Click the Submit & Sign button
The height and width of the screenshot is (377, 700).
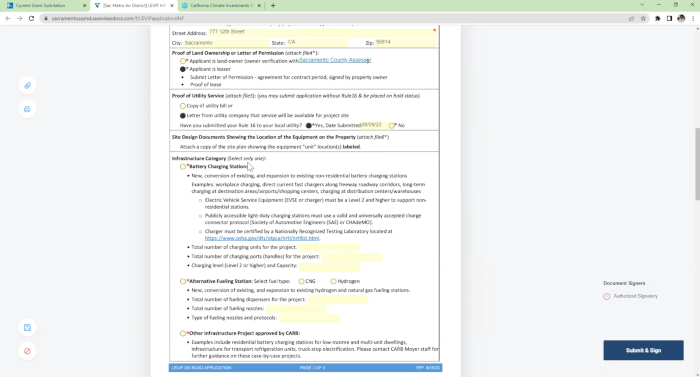pyautogui.click(x=643, y=350)
